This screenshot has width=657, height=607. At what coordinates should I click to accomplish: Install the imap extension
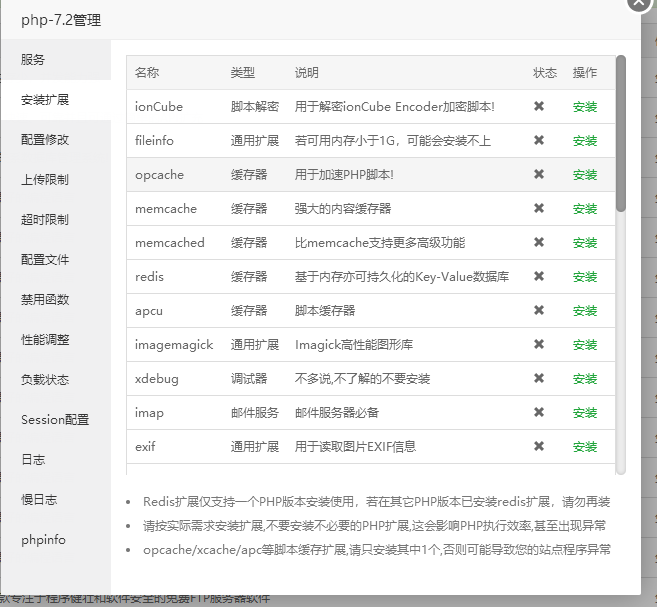[585, 413]
